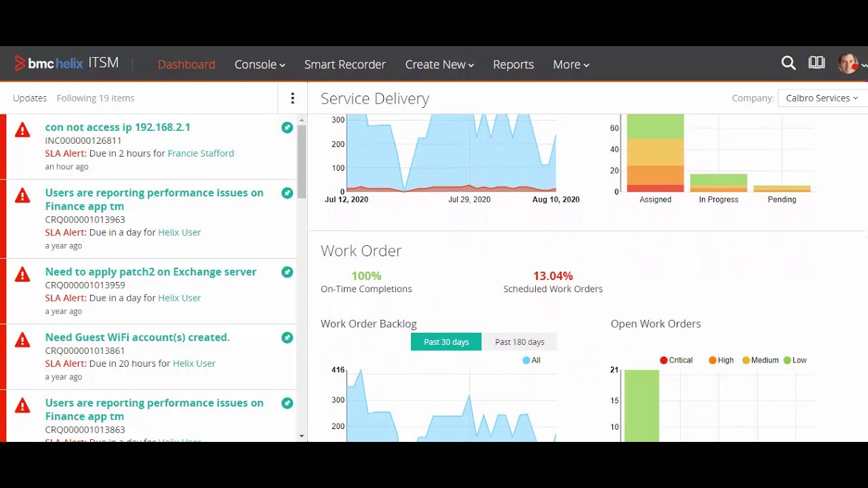Toggle the Medium legend series
The height and width of the screenshot is (488, 868).
[x=760, y=361]
